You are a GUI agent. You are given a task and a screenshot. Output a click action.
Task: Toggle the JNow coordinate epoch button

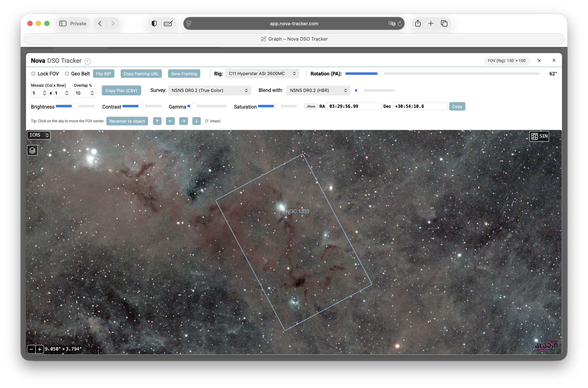pos(311,106)
